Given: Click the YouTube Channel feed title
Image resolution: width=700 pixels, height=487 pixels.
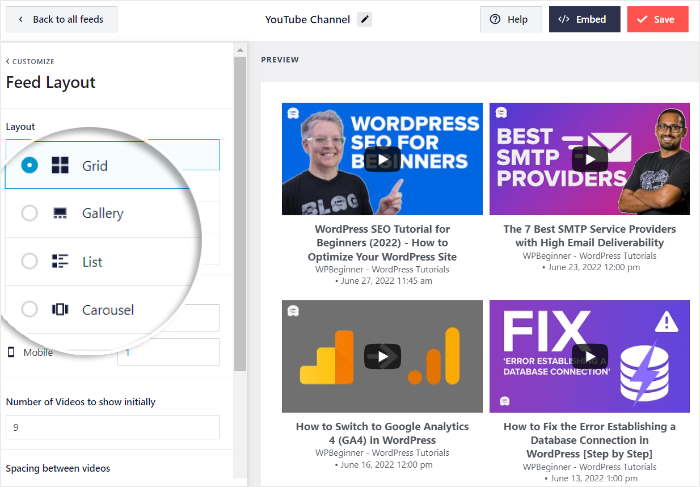Looking at the screenshot, I should click(x=308, y=19).
